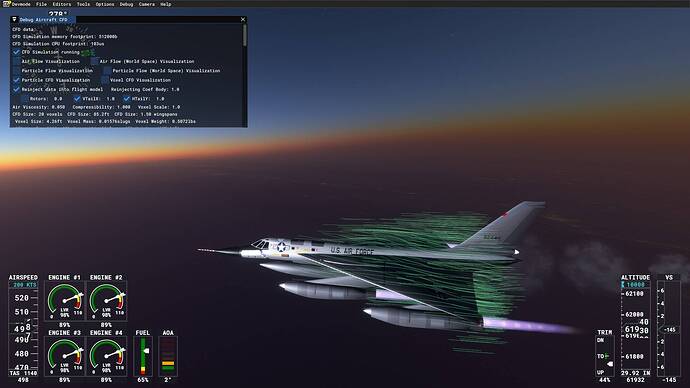Click the Voxel Size readout
Image resolution: width=690 pixels, height=388 pixels.
(39, 121)
